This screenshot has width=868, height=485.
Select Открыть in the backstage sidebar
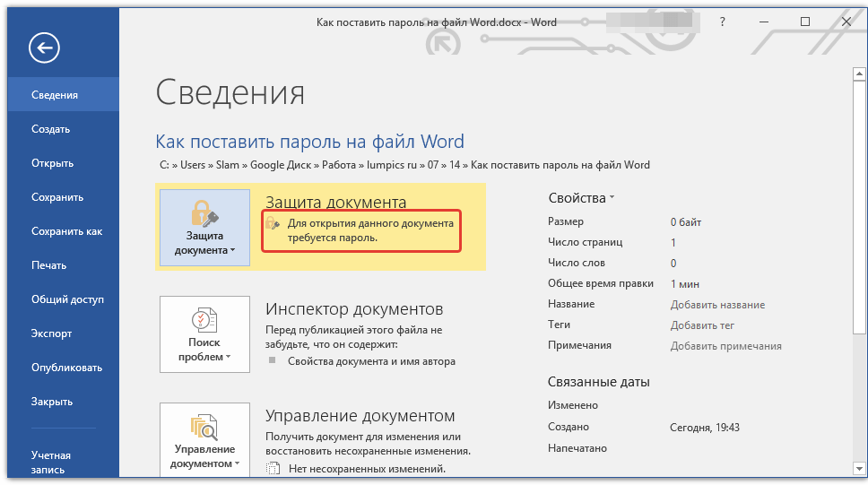point(52,163)
